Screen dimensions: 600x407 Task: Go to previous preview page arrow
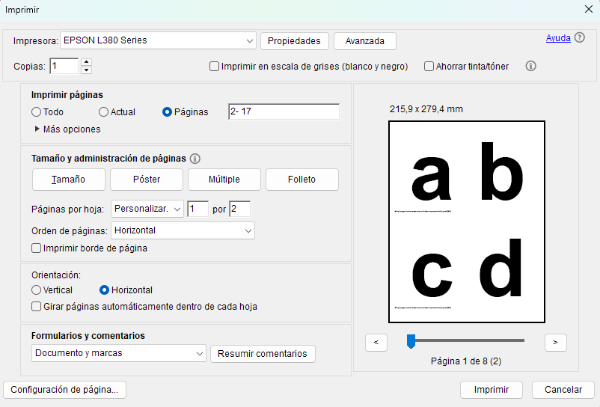376,342
